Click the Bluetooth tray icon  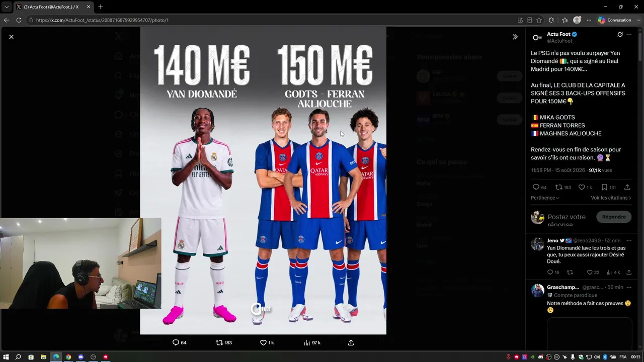click(x=605, y=357)
